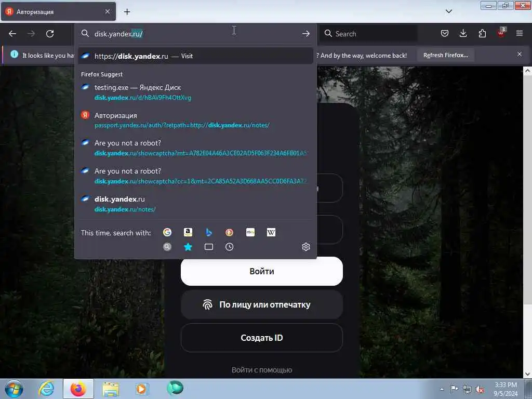532x399 pixels.
Task: Open Windows Media Player taskbar icon
Action: (141, 389)
